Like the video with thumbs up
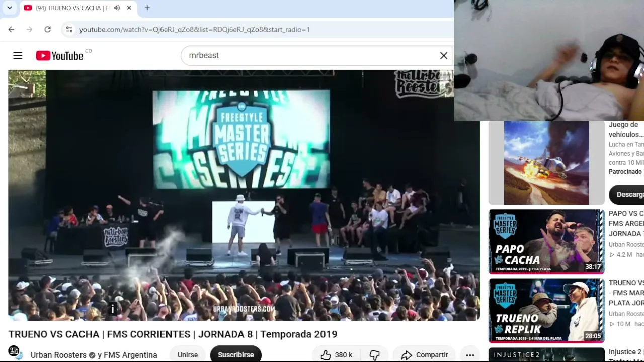644x362 pixels. pos(336,355)
